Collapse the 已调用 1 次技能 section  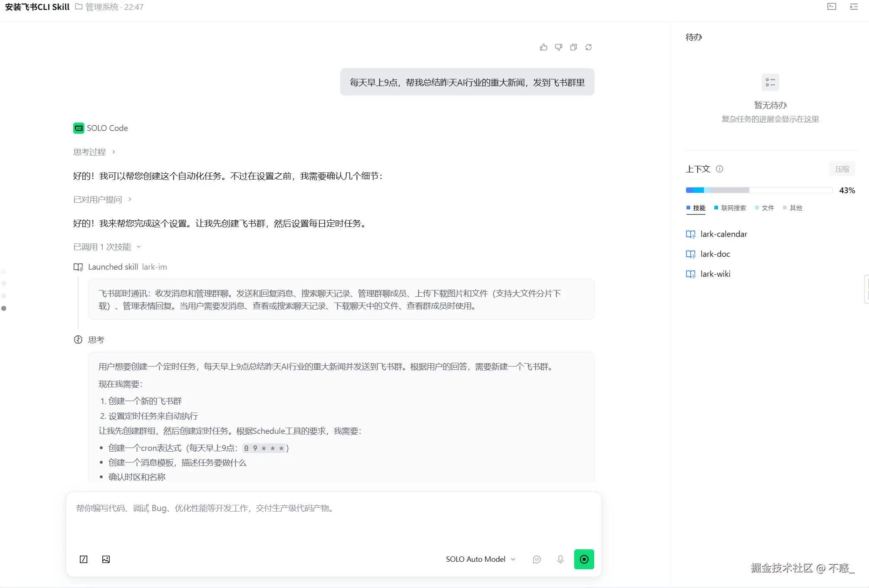pyautogui.click(x=107, y=247)
